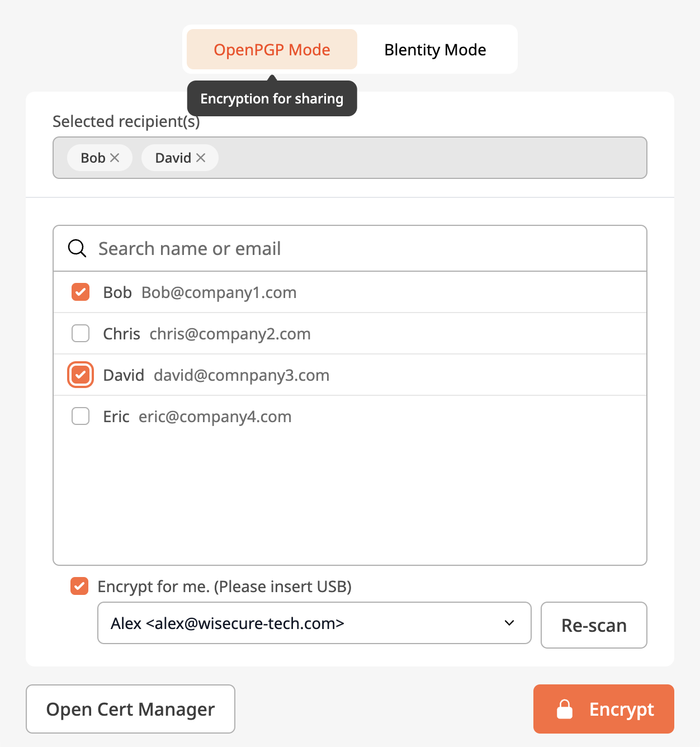Toggle Encrypt for me checkbox
The image size is (700, 747).
(x=79, y=586)
